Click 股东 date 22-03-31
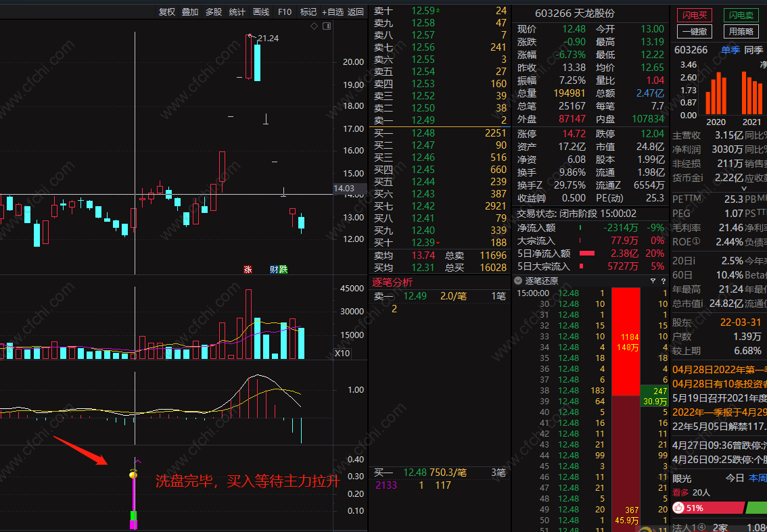Screen dimensions: 767x532 pos(741,322)
